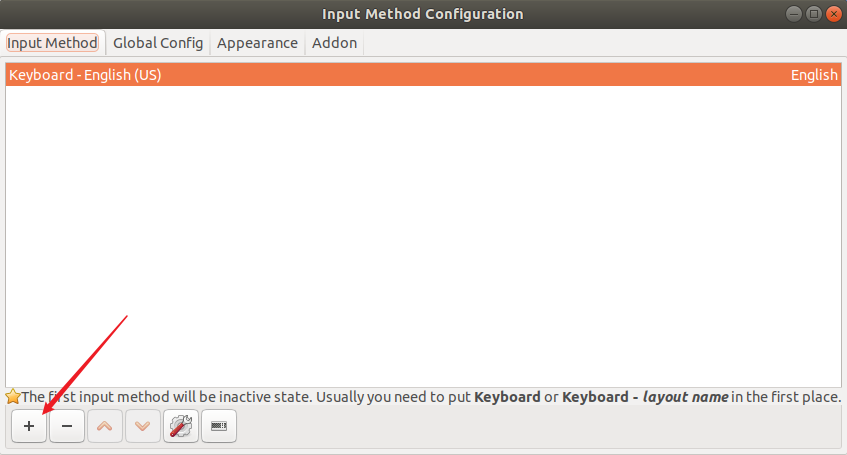Move the selected input method up
Image resolution: width=847 pixels, height=455 pixels.
105,426
